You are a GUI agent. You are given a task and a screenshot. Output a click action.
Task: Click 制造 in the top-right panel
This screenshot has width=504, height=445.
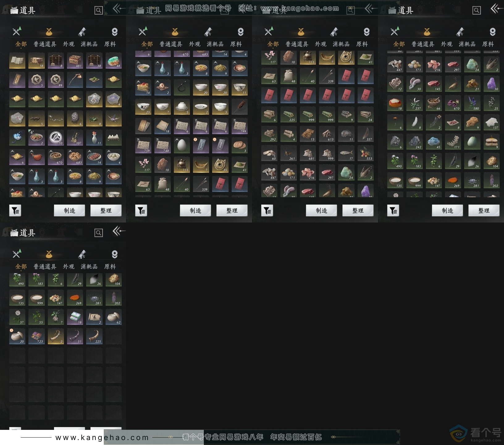coord(447,210)
